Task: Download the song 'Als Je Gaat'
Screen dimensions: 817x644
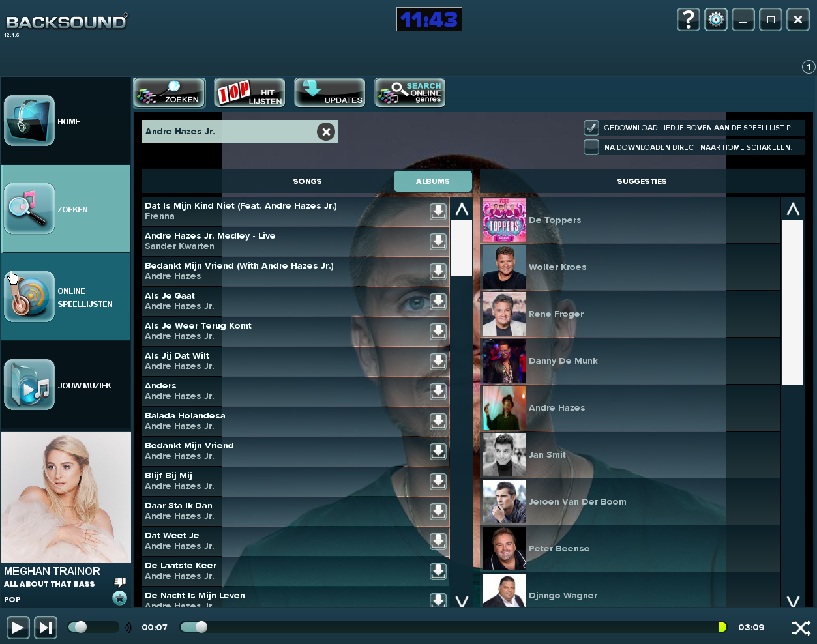Action: tap(438, 301)
